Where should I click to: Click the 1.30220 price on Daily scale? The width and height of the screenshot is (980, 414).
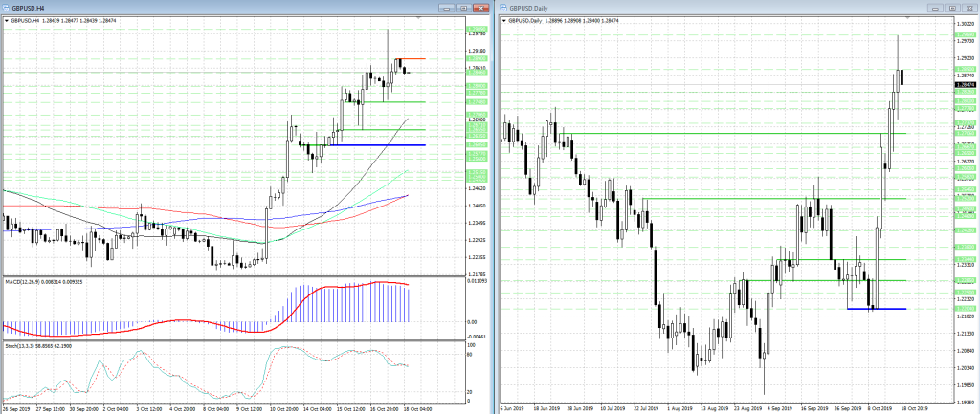[x=966, y=24]
